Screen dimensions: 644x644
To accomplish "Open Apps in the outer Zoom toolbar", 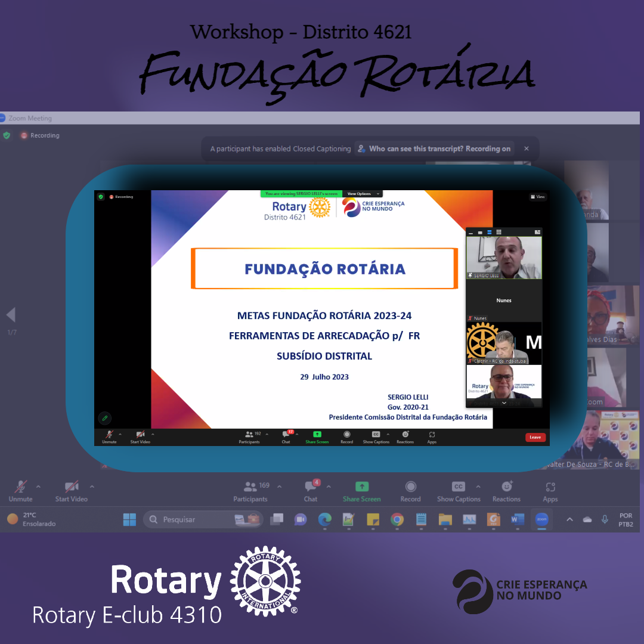I will pos(550,491).
